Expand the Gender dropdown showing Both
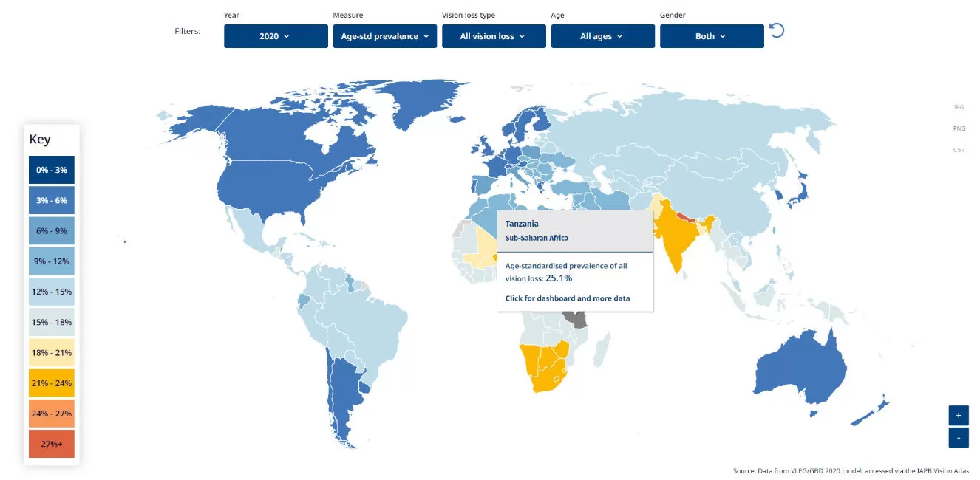The image size is (980, 480). (712, 36)
